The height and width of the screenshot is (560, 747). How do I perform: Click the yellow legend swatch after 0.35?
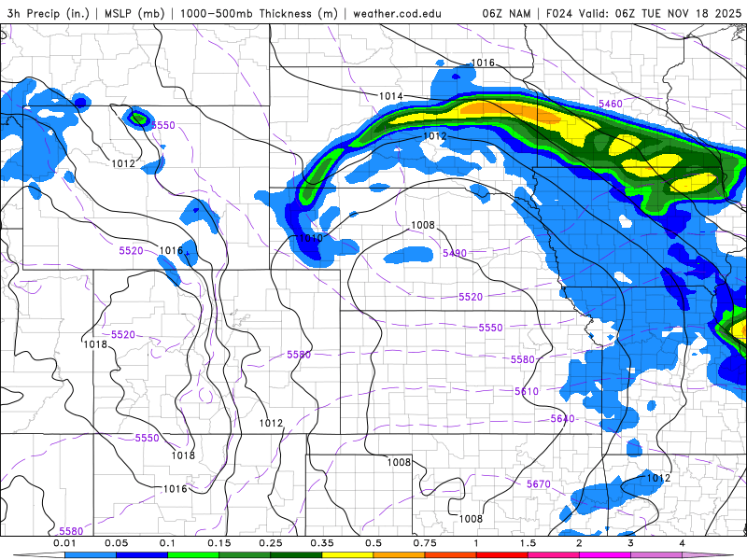tap(347, 555)
